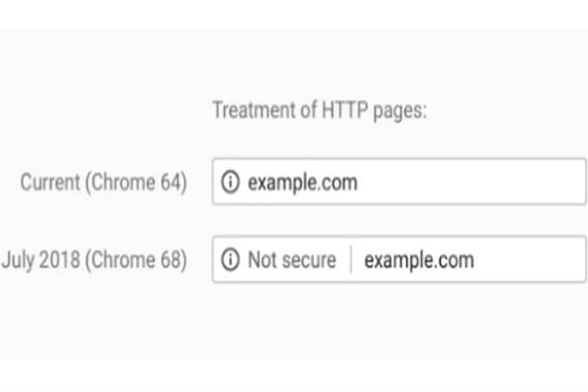Click the "July 2018" date text
The image size is (588, 392).
45,262
